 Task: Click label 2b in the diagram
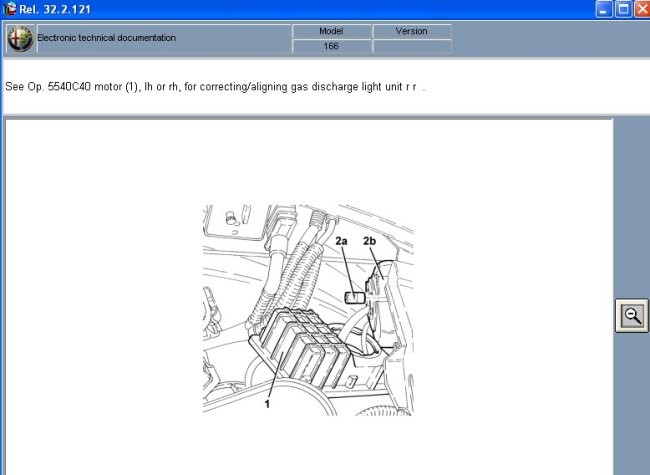[369, 241]
